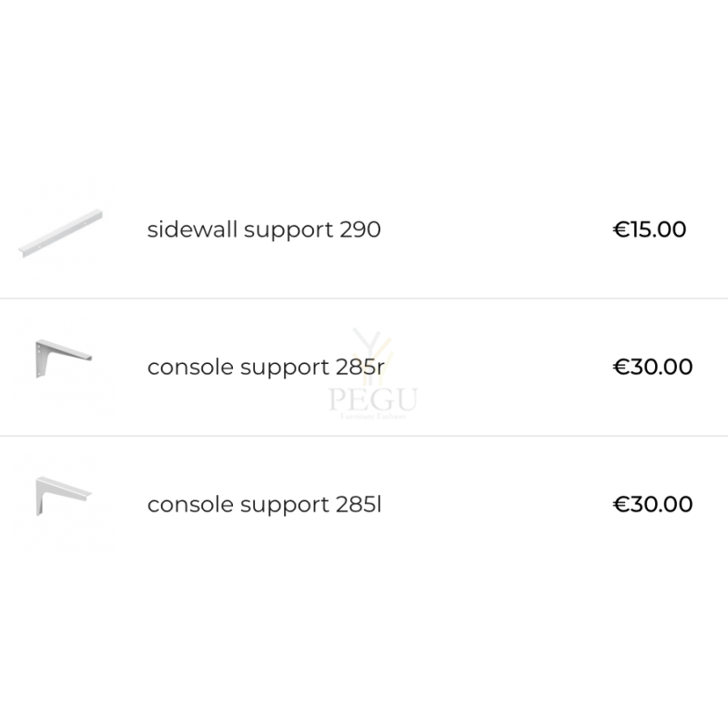
Task: Click the 'Furniture Fashion' tagline under PEGU
Action: (x=373, y=416)
